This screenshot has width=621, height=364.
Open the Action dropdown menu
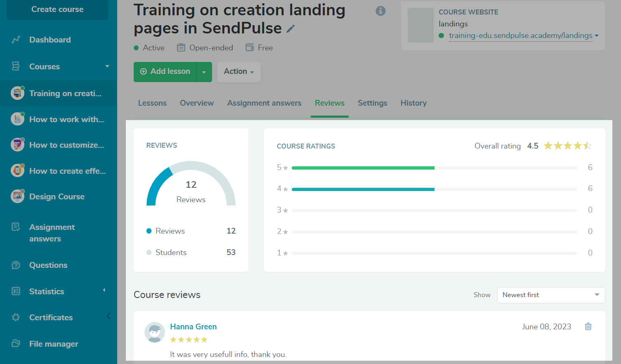[x=238, y=72]
